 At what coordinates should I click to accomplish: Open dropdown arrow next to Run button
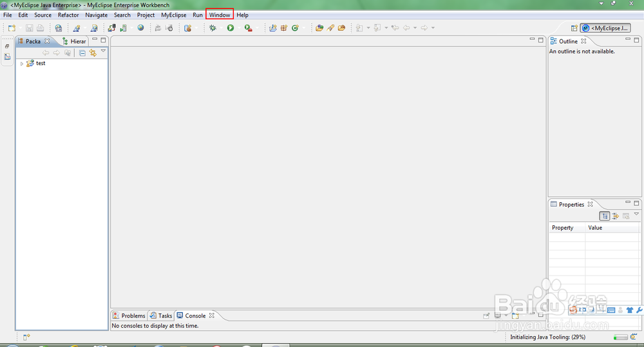239,28
